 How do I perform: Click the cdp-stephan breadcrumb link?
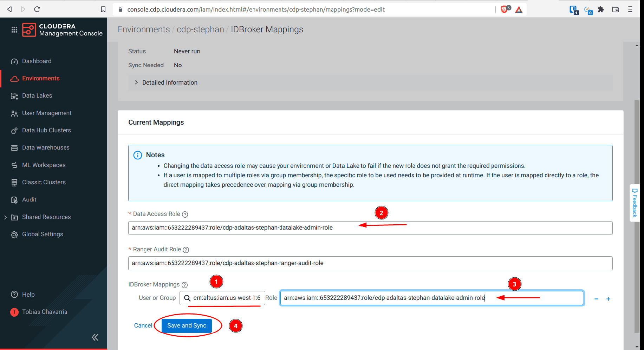click(200, 29)
